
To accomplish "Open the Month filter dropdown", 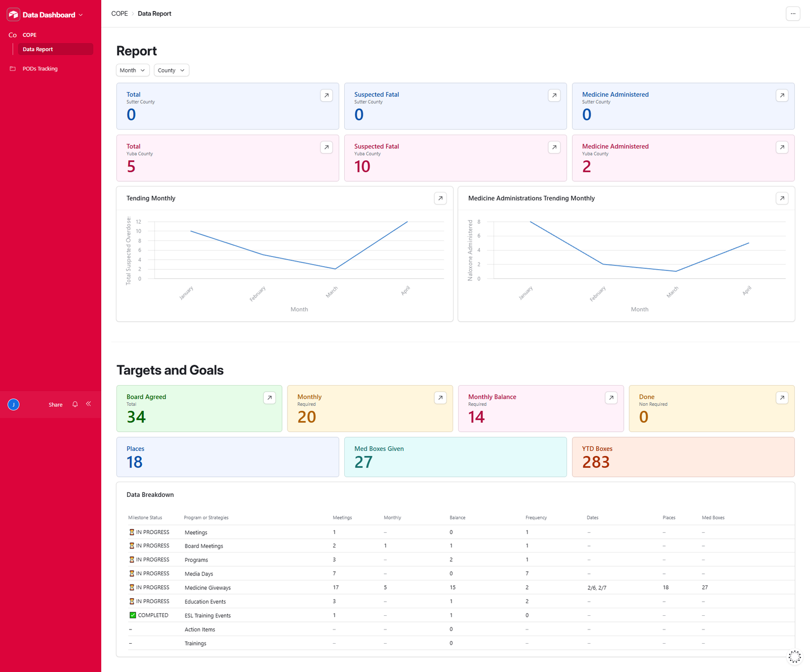I will 133,70.
